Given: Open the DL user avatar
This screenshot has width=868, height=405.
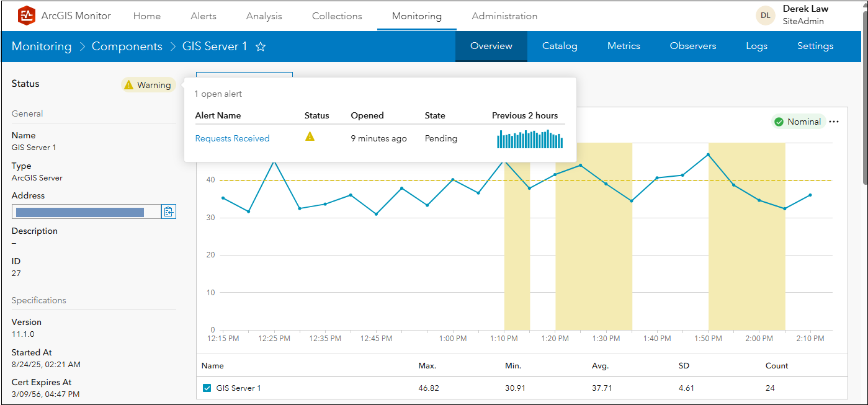Looking at the screenshot, I should tap(765, 16).
